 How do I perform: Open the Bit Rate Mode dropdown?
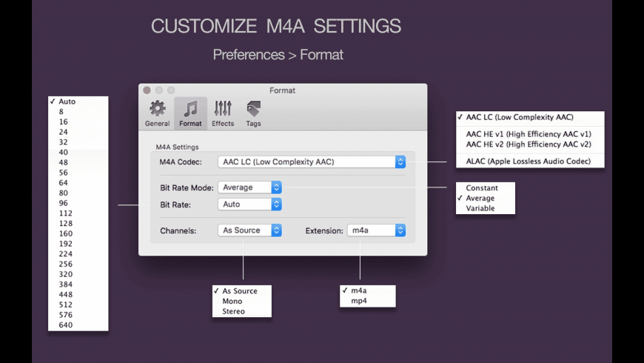coord(249,187)
